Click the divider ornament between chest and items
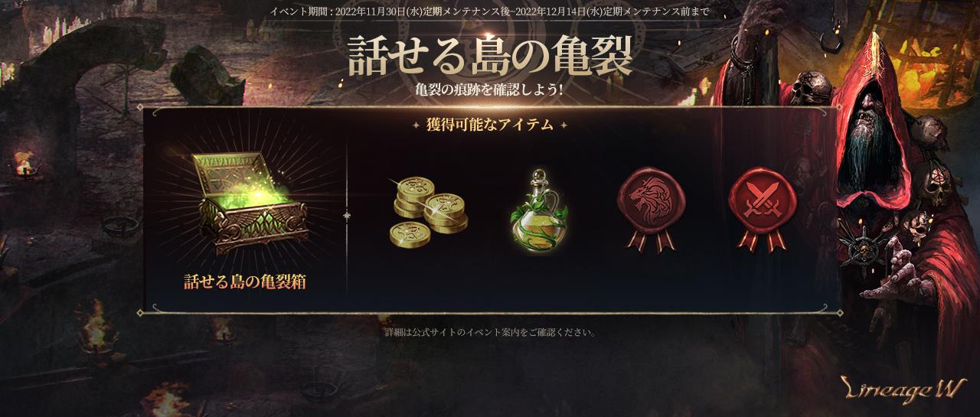Viewport: 980px width, 417px height. point(347,216)
